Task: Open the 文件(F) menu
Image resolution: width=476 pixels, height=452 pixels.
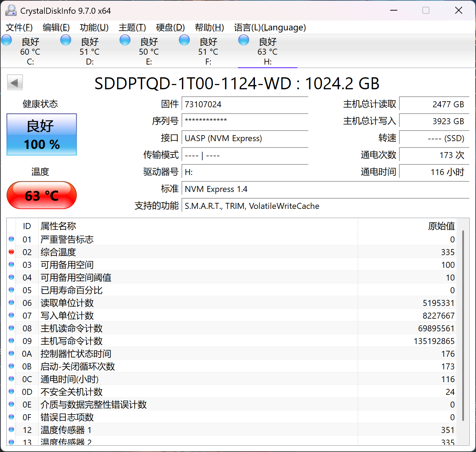Action: 19,28
